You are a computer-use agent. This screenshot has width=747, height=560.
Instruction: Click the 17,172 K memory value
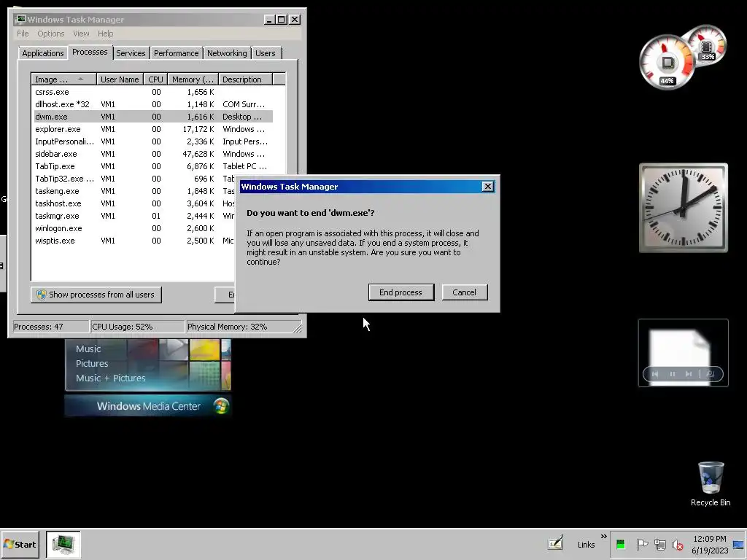pos(200,129)
